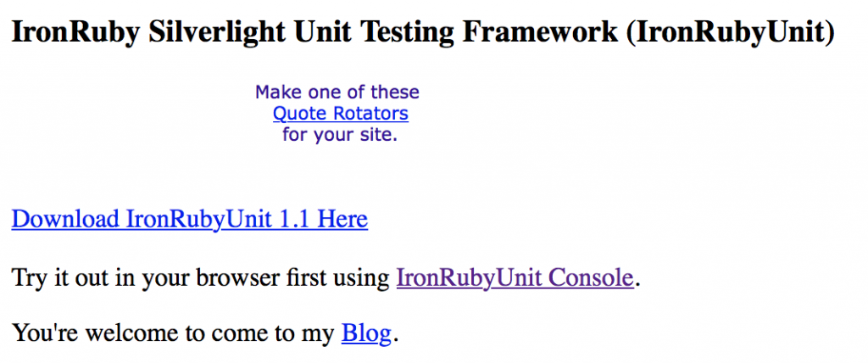Follow the IronRubyUnit Console link

[x=515, y=277]
